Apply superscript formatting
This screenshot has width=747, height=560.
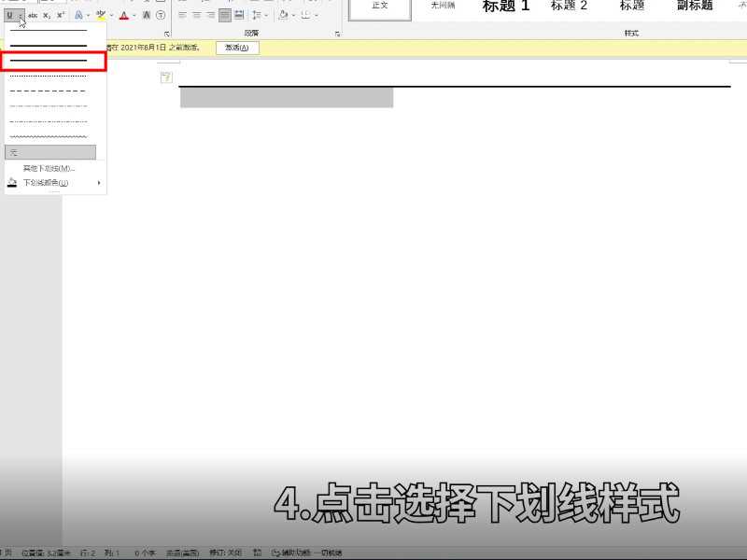(x=60, y=14)
